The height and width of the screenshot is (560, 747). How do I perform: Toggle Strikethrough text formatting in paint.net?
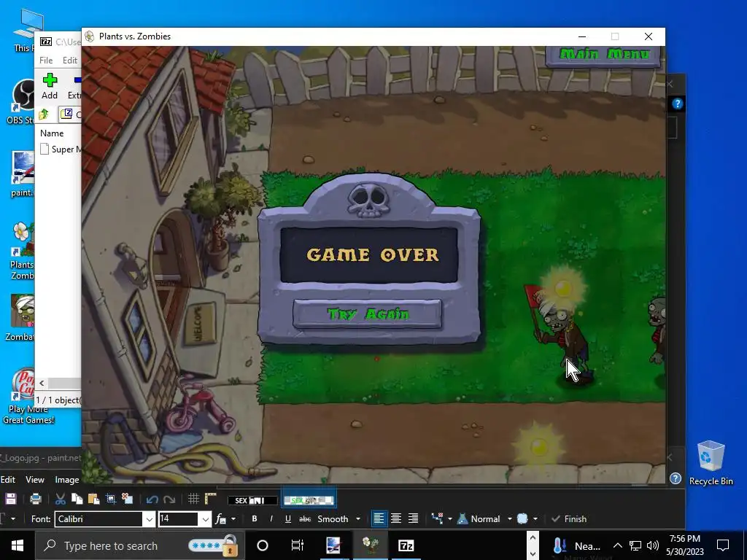(305, 518)
